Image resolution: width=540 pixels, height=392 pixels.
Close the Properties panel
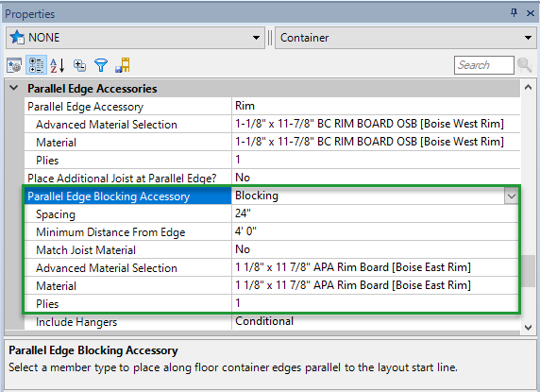[531, 13]
